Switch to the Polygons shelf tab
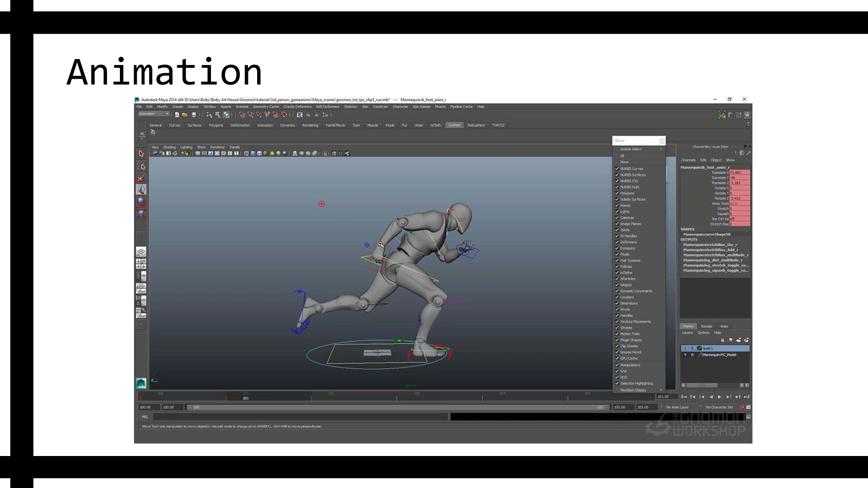 [x=216, y=125]
